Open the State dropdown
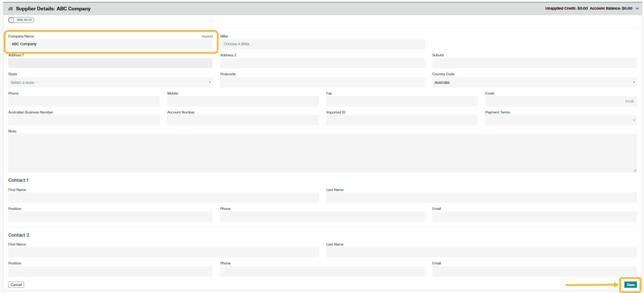644x293 pixels. click(110, 82)
